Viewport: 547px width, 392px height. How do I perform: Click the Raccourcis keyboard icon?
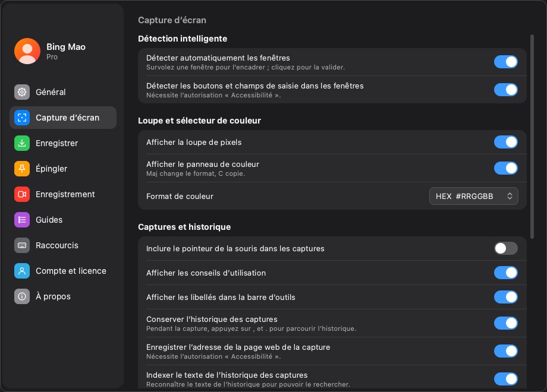point(22,245)
